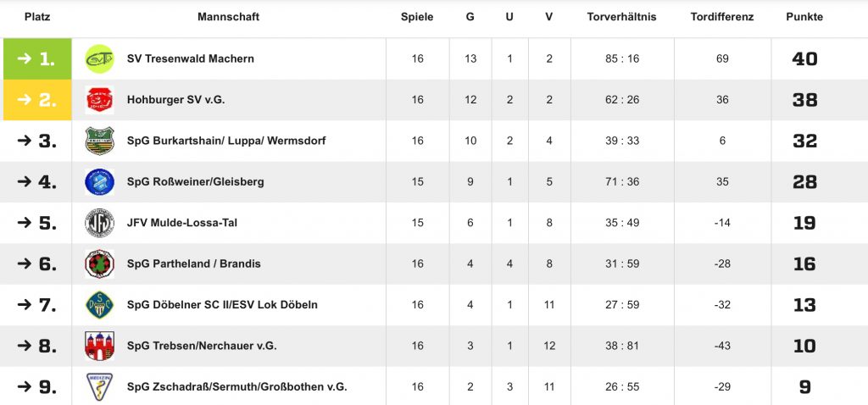Click the green first place rank cell
This screenshot has width=868, height=405.
tap(36, 58)
